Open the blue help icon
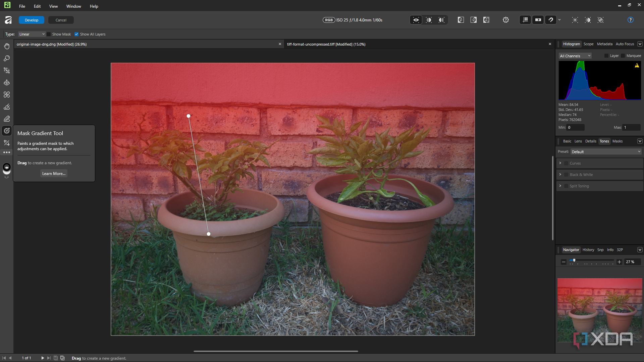The width and height of the screenshot is (644, 362). [631, 20]
